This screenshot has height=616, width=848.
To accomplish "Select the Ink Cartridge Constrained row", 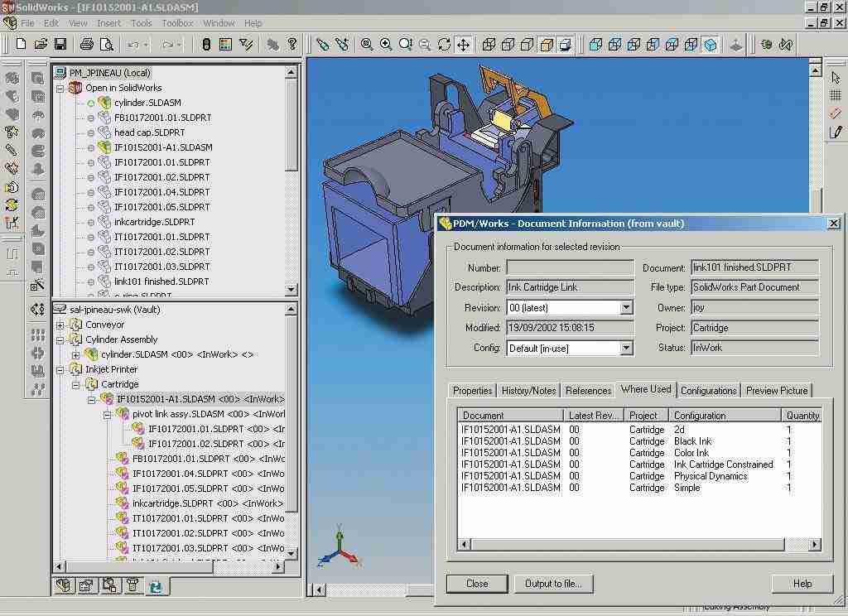I will (640, 464).
